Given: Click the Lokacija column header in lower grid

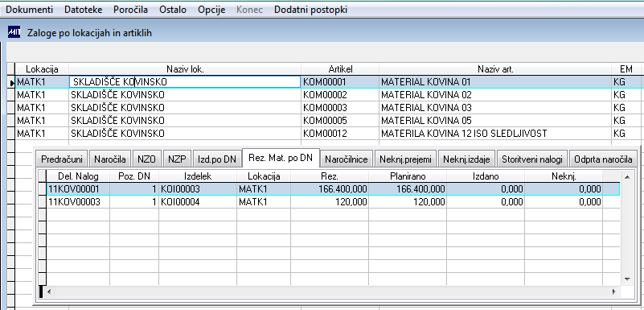Looking at the screenshot, I should click(x=264, y=177).
